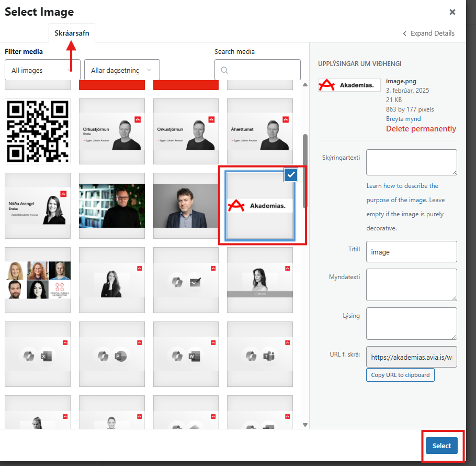Select the QR code image thumbnail
The image size is (476, 466).
click(38, 131)
